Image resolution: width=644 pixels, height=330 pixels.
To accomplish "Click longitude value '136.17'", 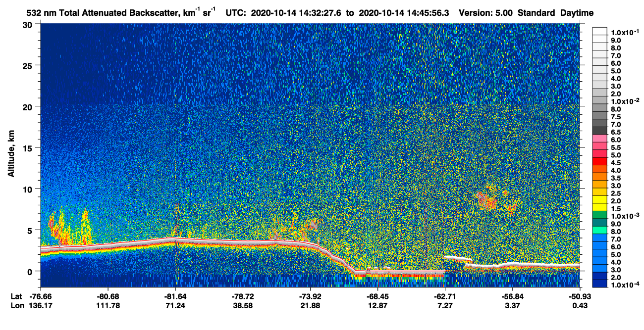I will click(x=41, y=305).
